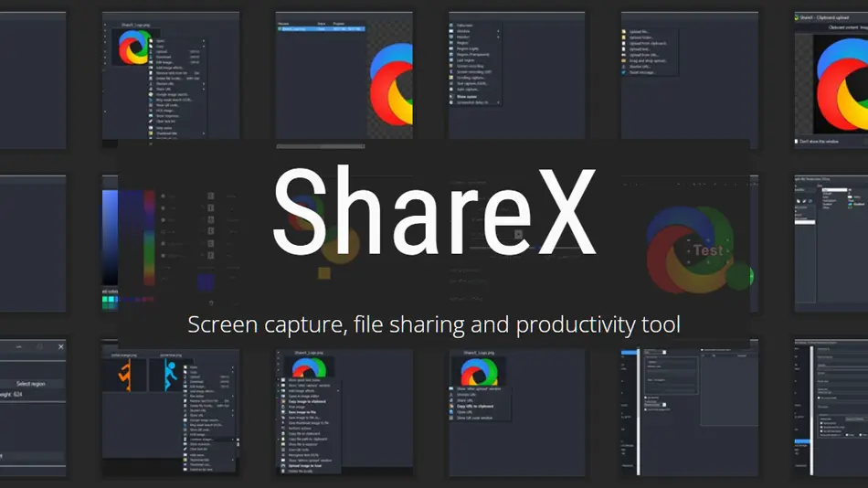Select Perform actions menu entry
Viewport: 868px width, 488px height.
300,429
